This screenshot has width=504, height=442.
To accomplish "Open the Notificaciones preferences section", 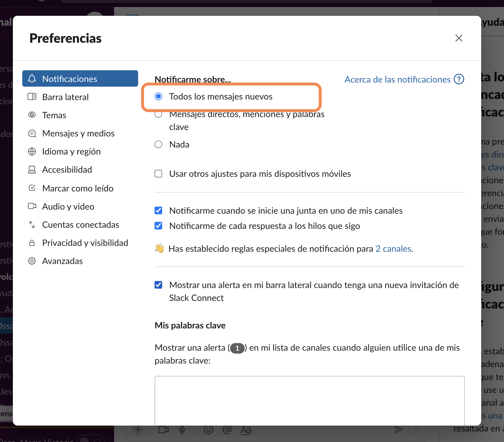I will click(80, 78).
